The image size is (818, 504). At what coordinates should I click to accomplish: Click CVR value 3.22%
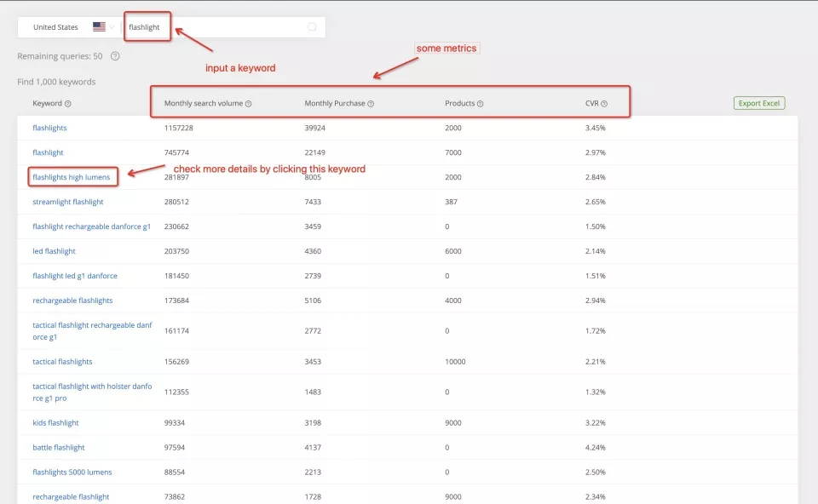[596, 422]
